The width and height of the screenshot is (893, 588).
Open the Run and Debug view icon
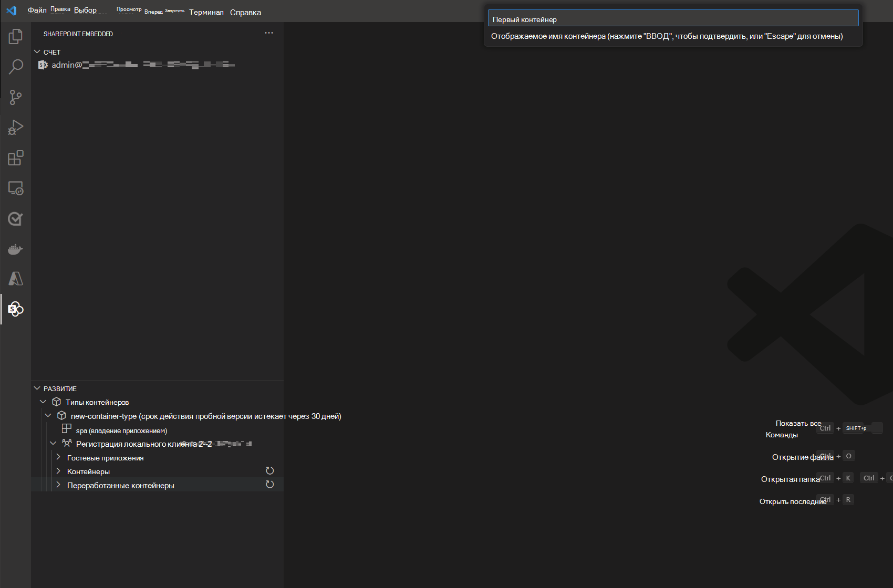tap(16, 128)
